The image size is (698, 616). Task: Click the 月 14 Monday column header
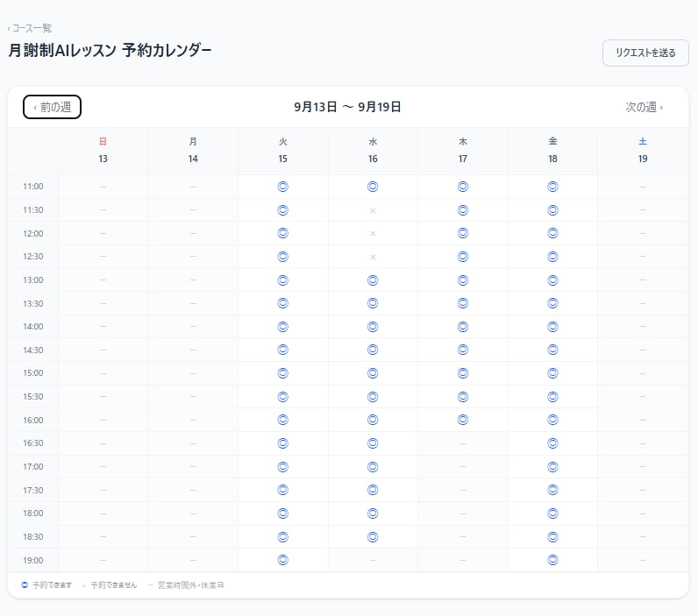[x=193, y=151]
